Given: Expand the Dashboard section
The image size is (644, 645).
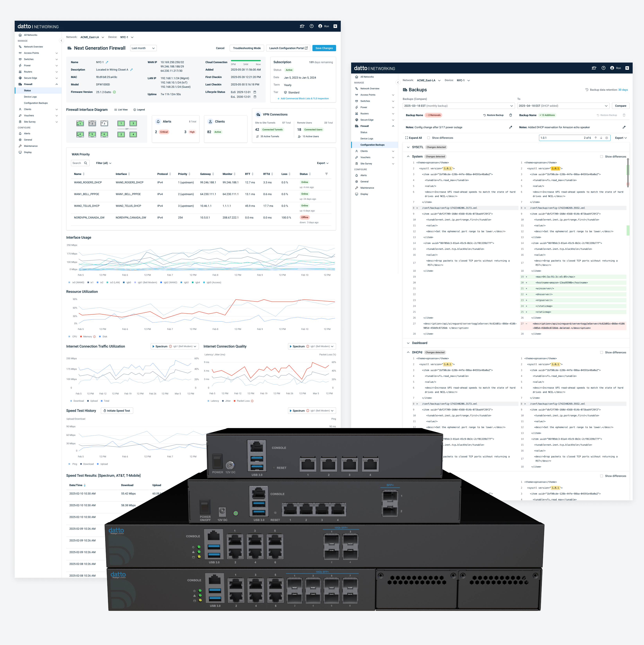Looking at the screenshot, I should point(408,343).
